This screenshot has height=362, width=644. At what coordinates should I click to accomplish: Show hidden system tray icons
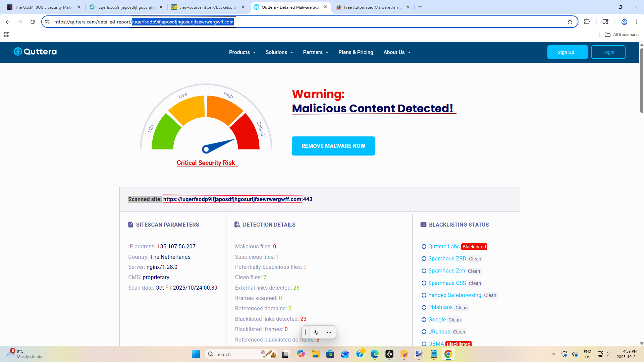coord(553,354)
